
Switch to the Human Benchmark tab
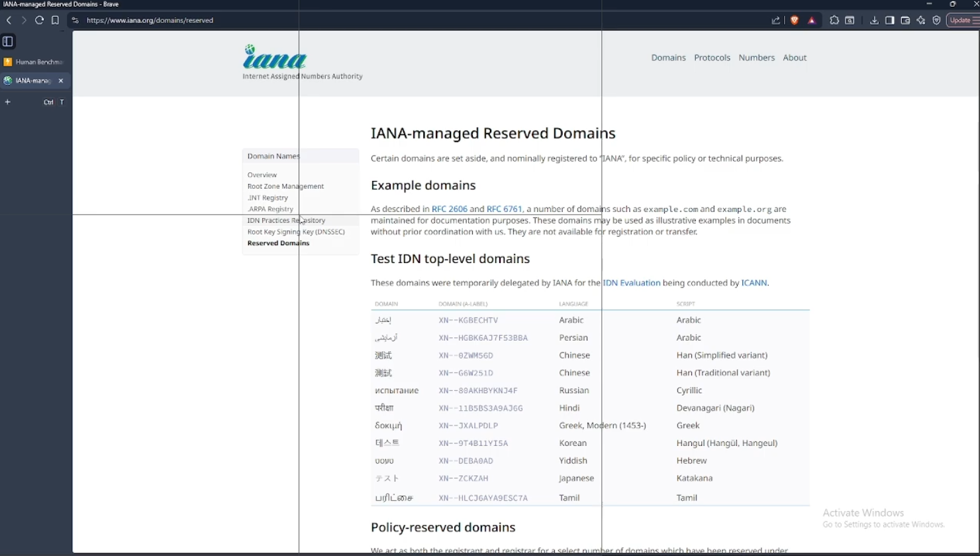(x=34, y=62)
